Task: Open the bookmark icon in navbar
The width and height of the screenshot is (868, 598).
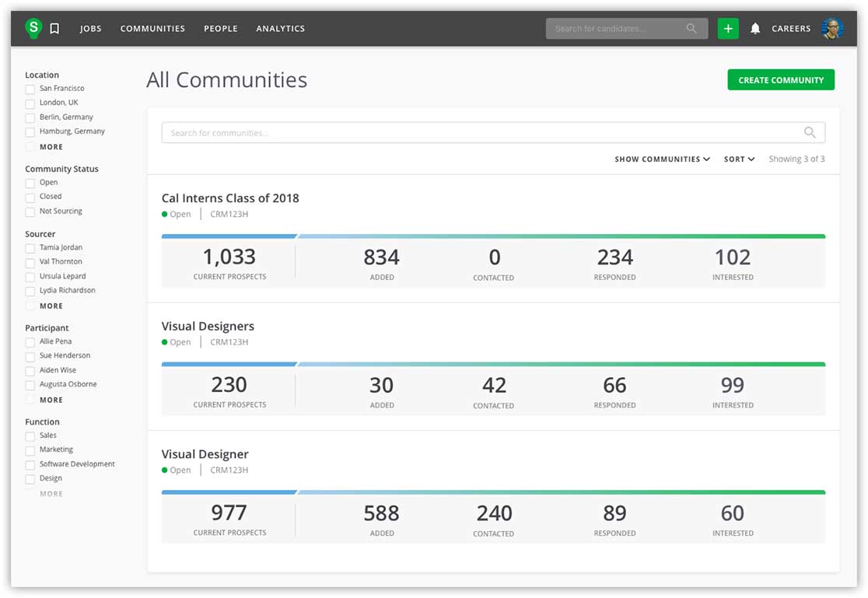Action: coord(54,29)
